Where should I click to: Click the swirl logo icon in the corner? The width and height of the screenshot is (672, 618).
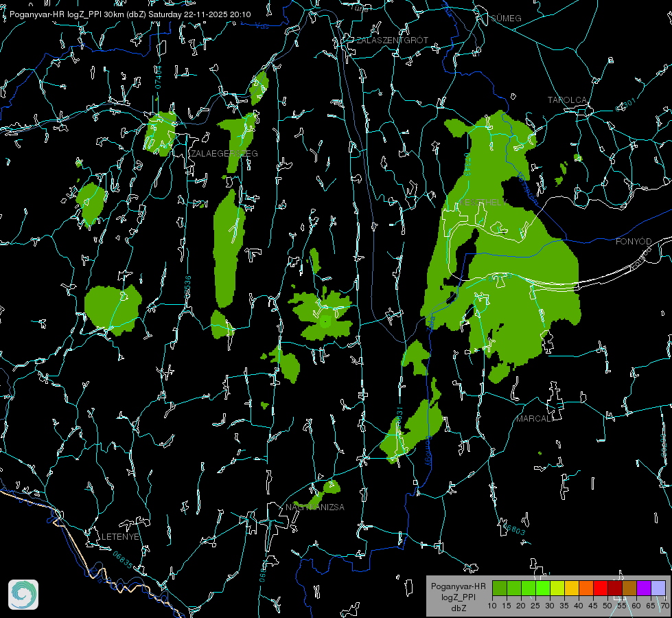click(23, 595)
